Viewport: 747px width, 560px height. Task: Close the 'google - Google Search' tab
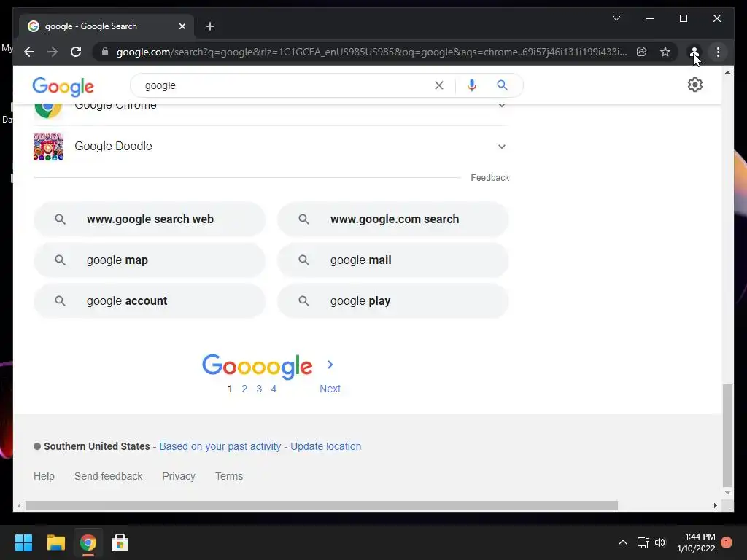click(182, 26)
